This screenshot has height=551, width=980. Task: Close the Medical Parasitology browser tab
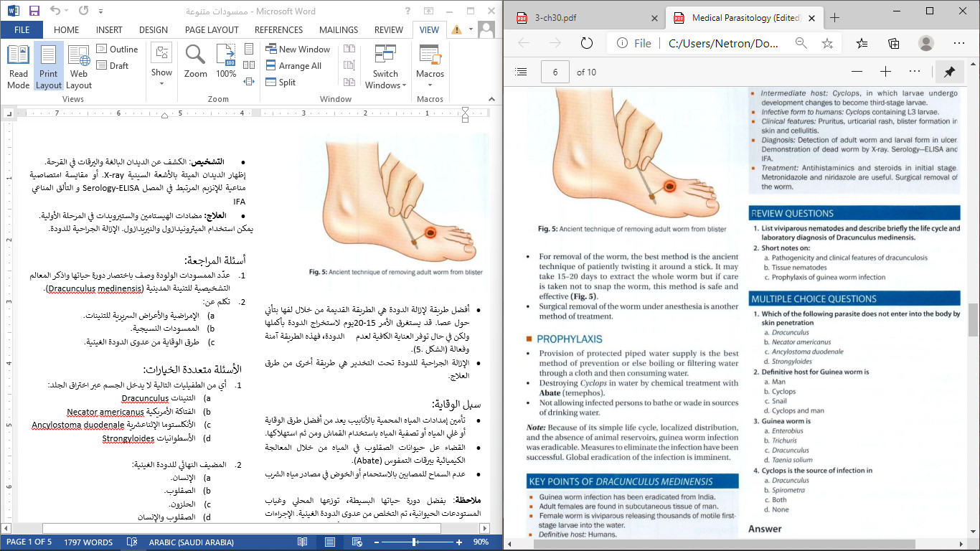coord(813,18)
